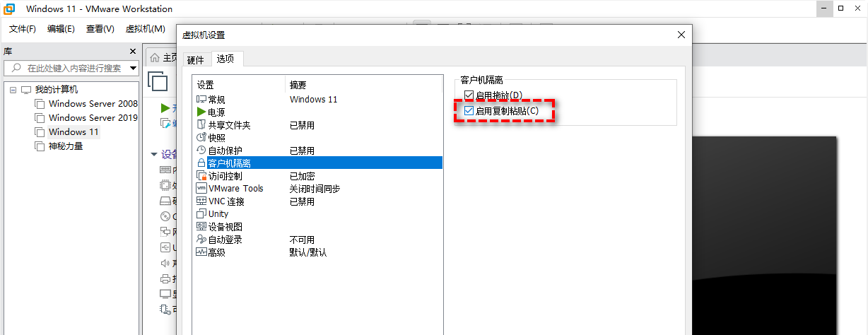Switch to the 选项 tab
The height and width of the screenshot is (335, 868).
pos(225,59)
